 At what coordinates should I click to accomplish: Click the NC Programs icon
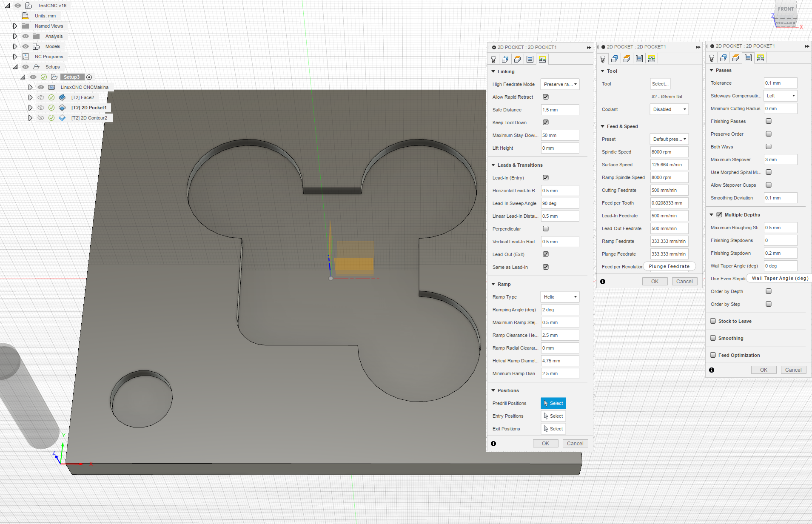click(26, 57)
